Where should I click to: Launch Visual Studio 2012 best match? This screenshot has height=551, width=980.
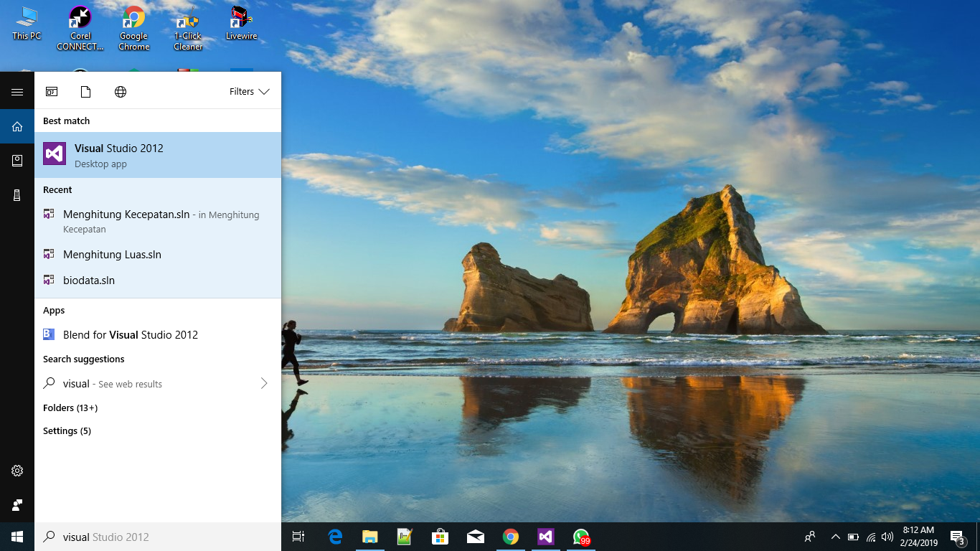(158, 155)
